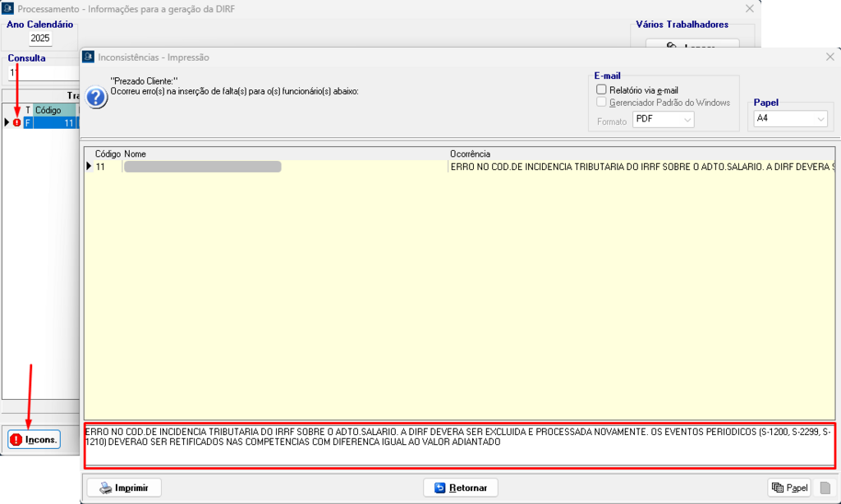The height and width of the screenshot is (504, 841).
Task: Click the row pointer arrow beside código 11
Action: 90,167
